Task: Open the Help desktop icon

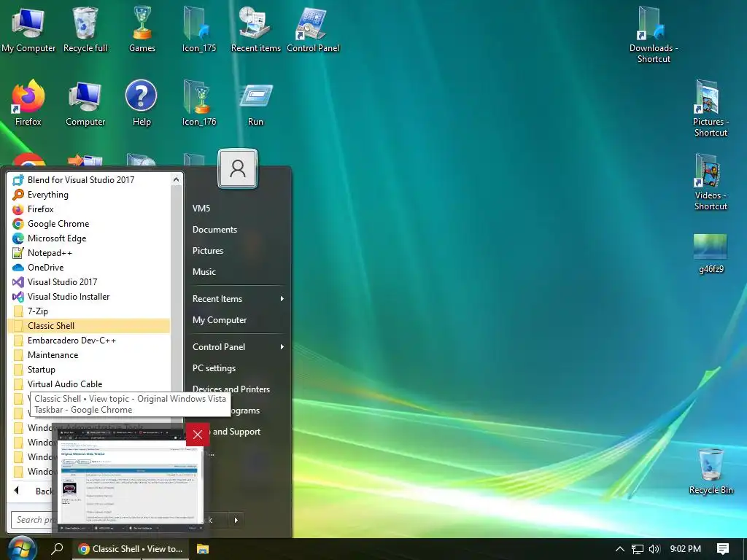Action: pos(142,104)
